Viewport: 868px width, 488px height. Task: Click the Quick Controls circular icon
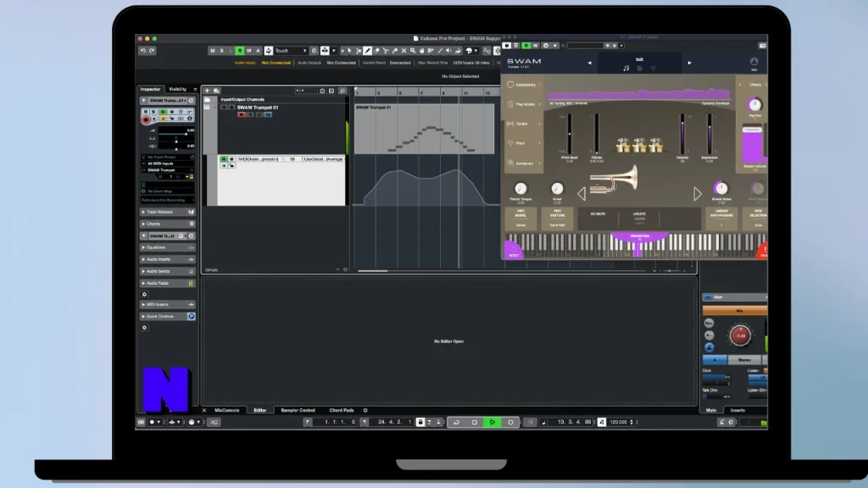191,317
